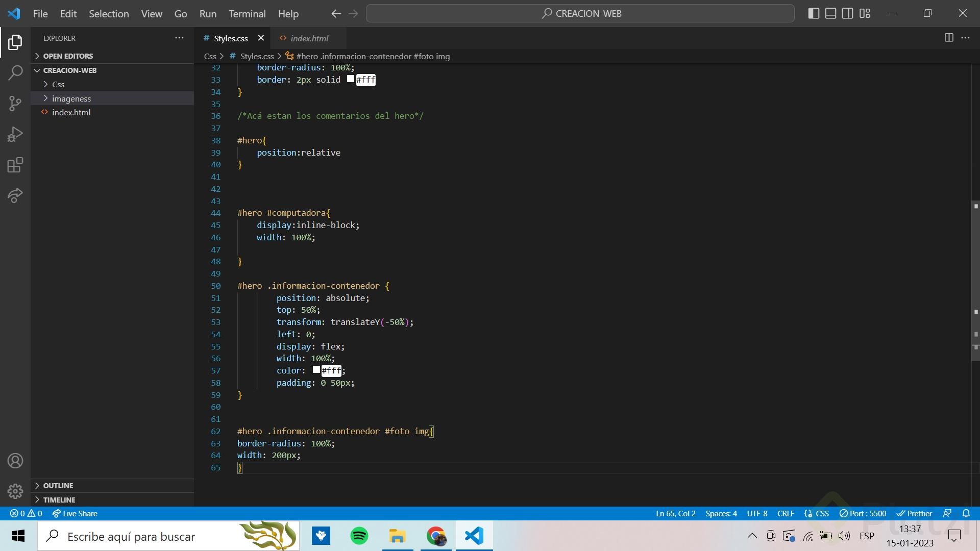This screenshot has width=980, height=551.
Task: Open the Run and Debug view
Action: 15,134
